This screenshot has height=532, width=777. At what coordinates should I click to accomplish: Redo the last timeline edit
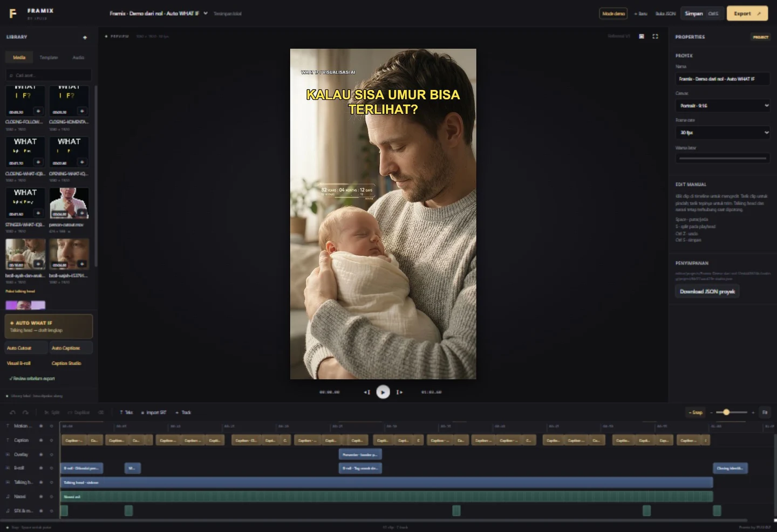[x=25, y=412]
